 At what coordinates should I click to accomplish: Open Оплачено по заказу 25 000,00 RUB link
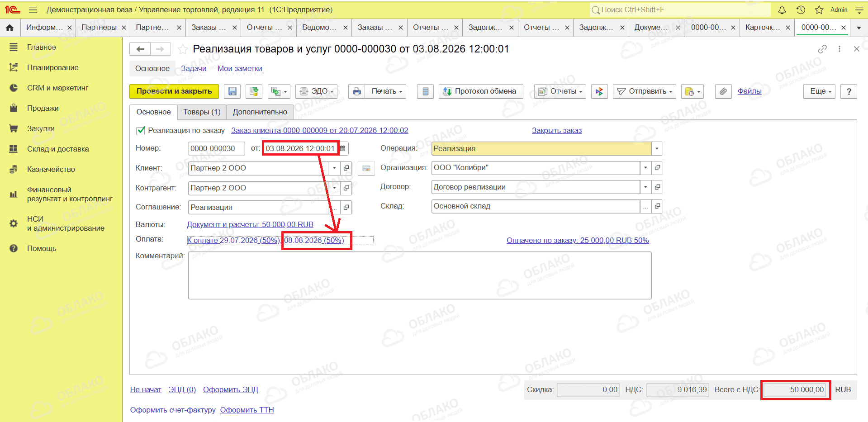pos(578,240)
